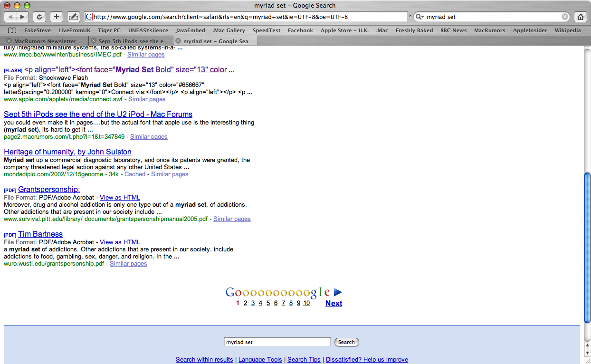Image resolution: width=591 pixels, height=364 pixels.
Task: Open the Grantspersonship PDF result
Action: pos(49,189)
